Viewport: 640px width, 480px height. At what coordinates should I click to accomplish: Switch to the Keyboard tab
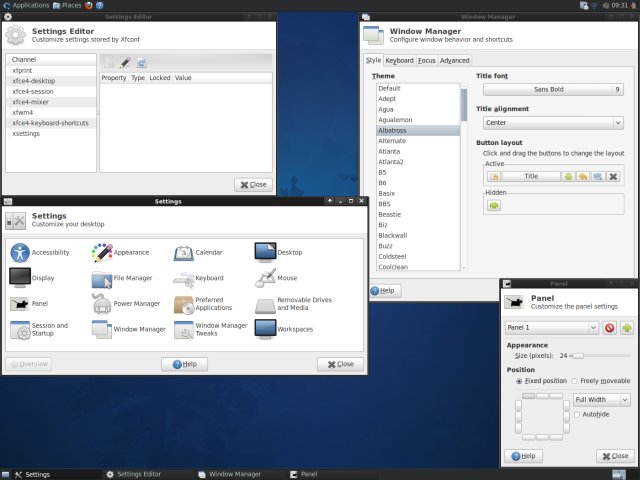(399, 60)
